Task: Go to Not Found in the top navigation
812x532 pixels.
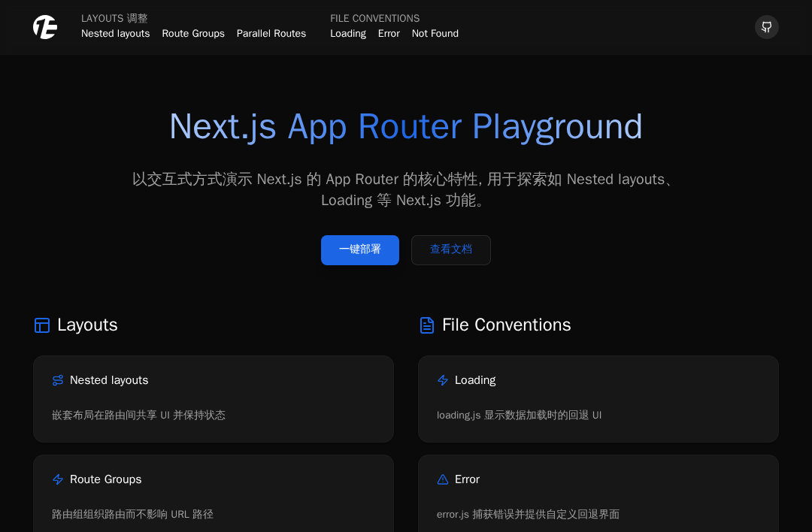Action: point(435,34)
